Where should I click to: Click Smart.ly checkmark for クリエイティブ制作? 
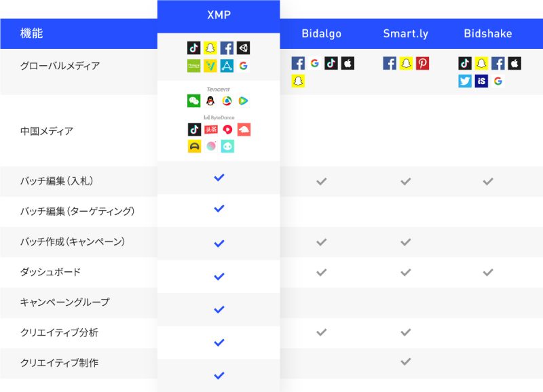(405, 361)
